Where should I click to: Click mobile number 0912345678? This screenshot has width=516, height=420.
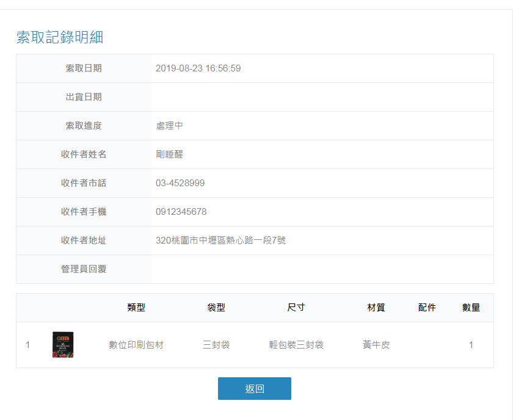point(181,212)
